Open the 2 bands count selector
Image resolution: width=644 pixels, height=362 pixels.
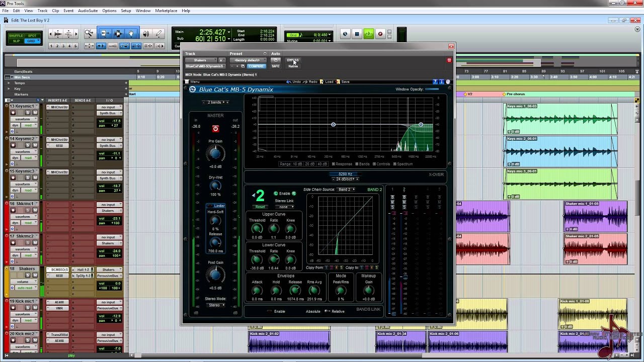coord(215,103)
